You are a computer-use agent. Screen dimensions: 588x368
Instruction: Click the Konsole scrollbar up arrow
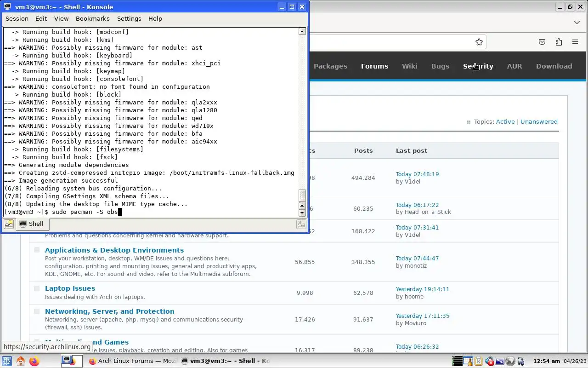click(302, 31)
